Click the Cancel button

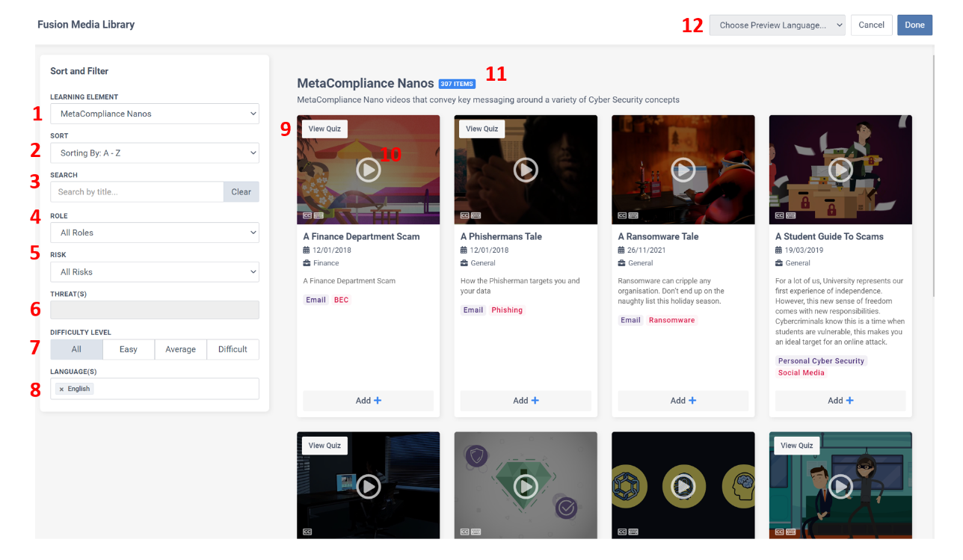(x=872, y=25)
